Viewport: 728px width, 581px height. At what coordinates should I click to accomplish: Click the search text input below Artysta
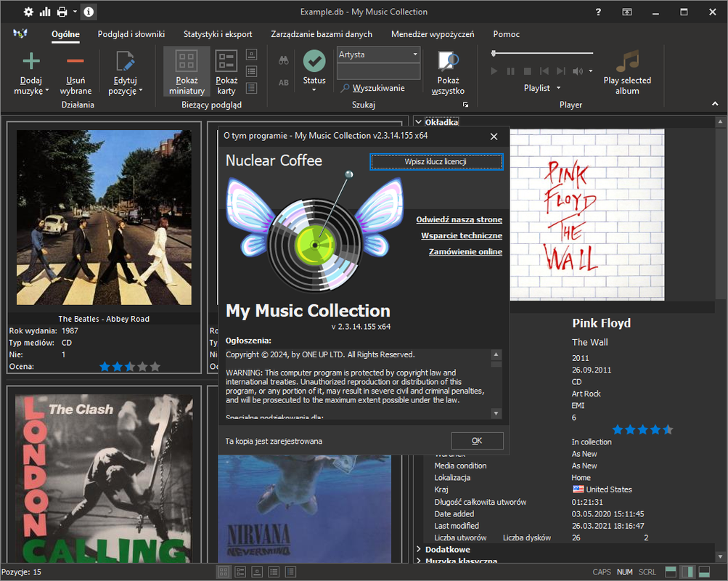pos(378,71)
